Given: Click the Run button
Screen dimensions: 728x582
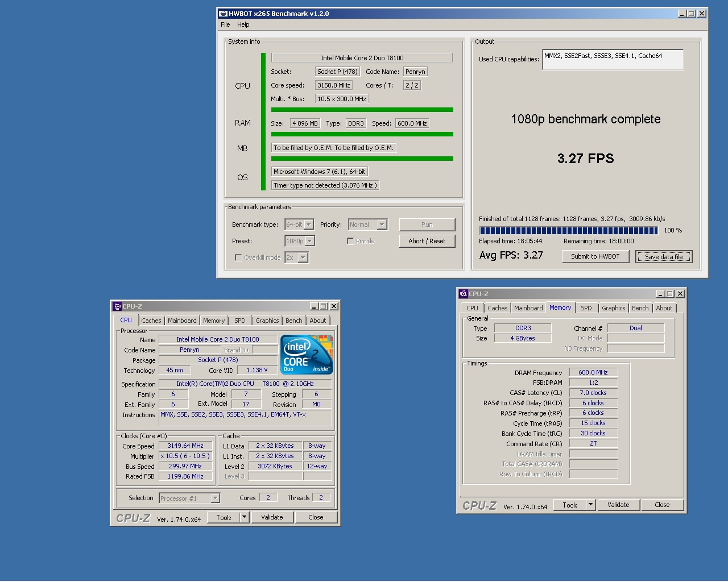Looking at the screenshot, I should tap(427, 225).
